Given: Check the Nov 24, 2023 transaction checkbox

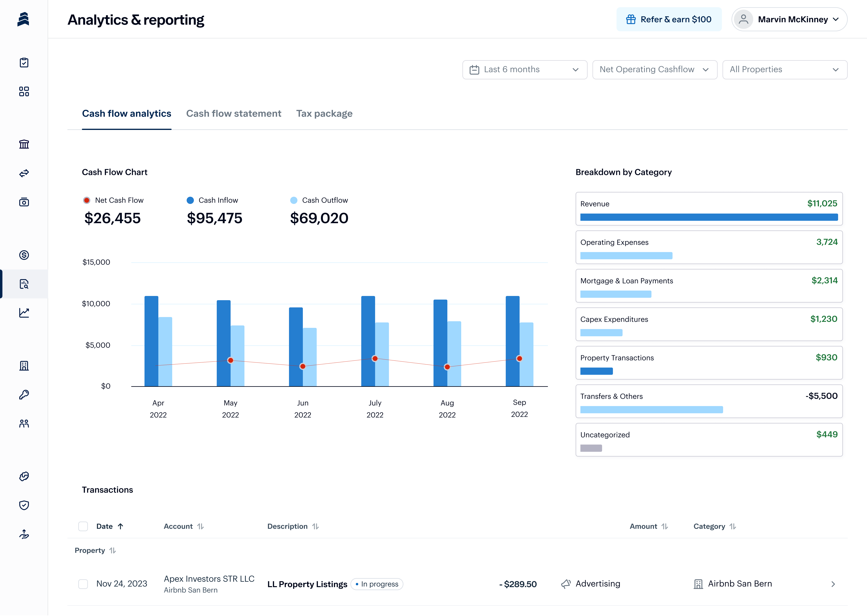Looking at the screenshot, I should (x=83, y=584).
